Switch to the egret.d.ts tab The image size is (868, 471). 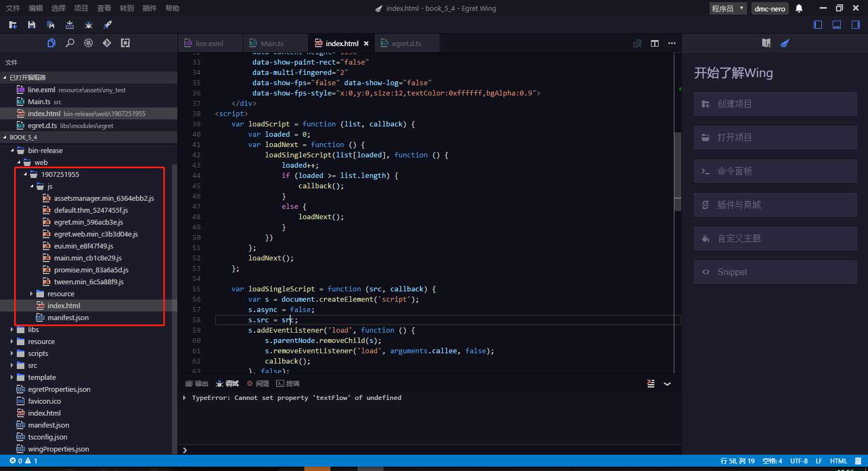coord(406,43)
